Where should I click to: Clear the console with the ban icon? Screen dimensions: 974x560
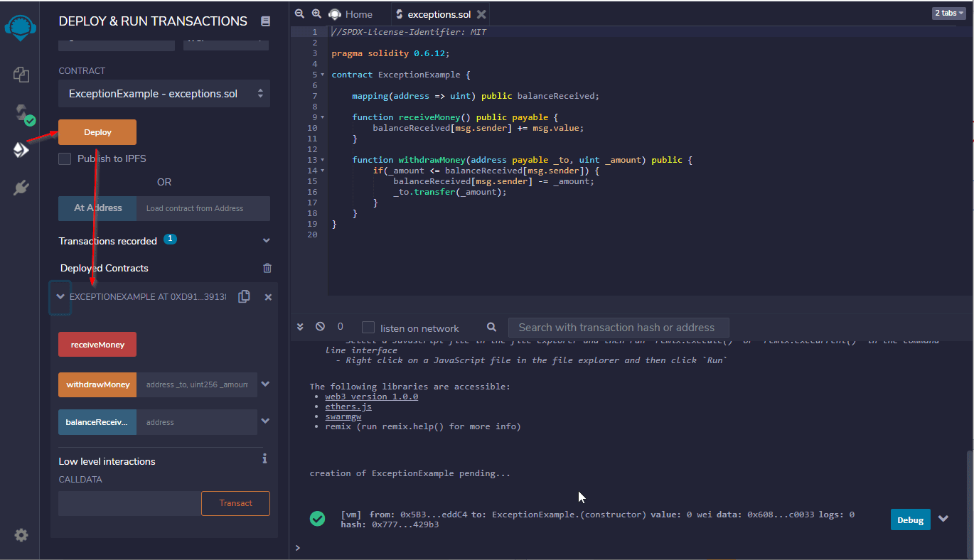tap(320, 326)
